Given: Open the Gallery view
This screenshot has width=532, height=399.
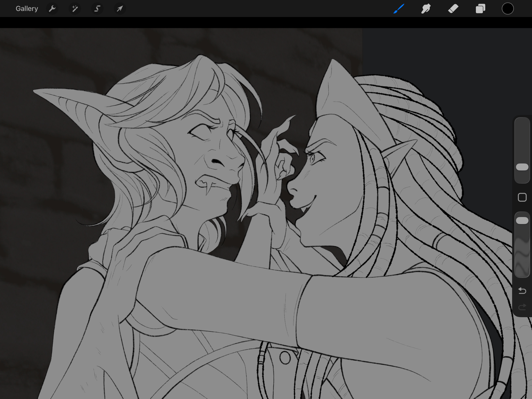Looking at the screenshot, I should click(27, 9).
